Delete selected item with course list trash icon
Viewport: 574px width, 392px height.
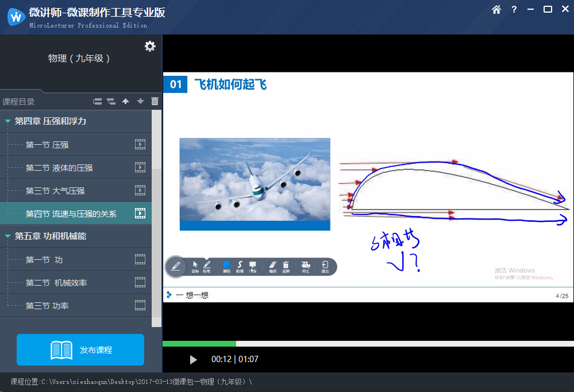pos(155,102)
